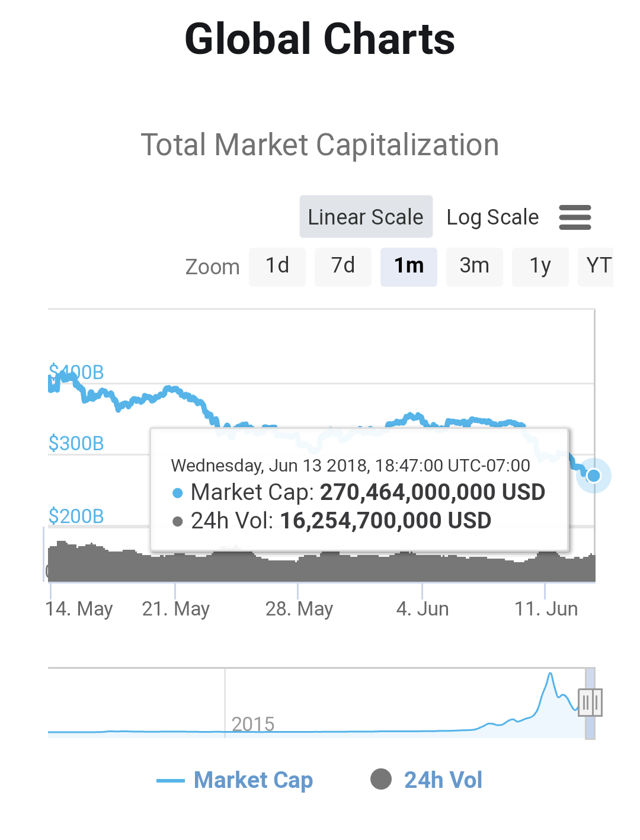The height and width of the screenshot is (840, 640).
Task: Open the chart hamburger menu
Action: pyautogui.click(x=575, y=217)
